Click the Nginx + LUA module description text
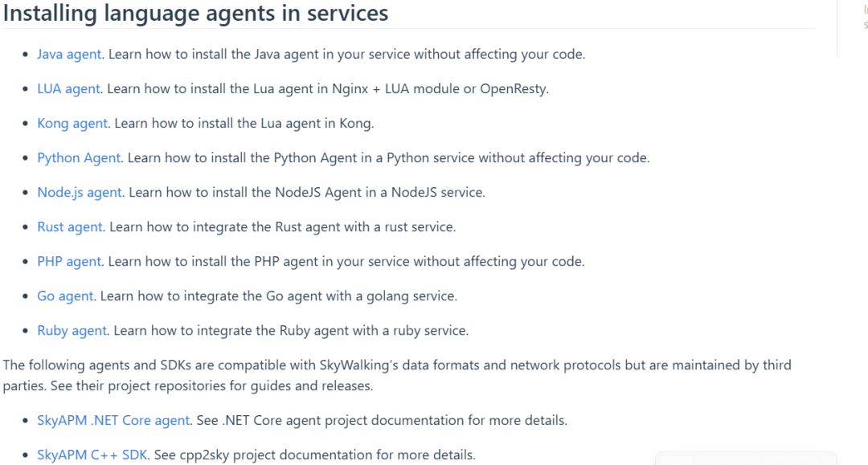This screenshot has height=465, width=868. pos(328,88)
